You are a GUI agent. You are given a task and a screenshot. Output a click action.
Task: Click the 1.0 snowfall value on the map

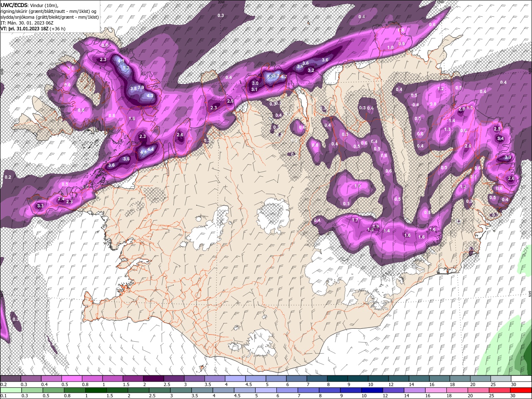coord(390,47)
